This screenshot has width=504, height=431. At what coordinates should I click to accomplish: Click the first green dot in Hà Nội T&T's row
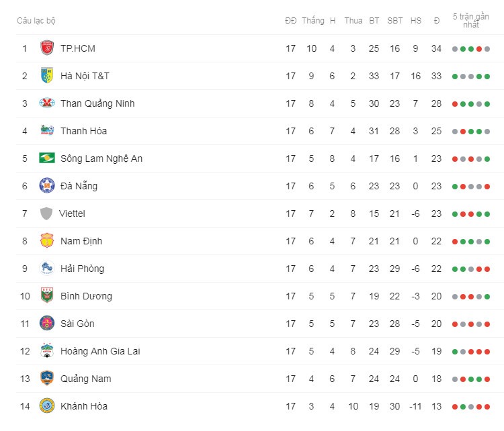pyautogui.click(x=455, y=77)
